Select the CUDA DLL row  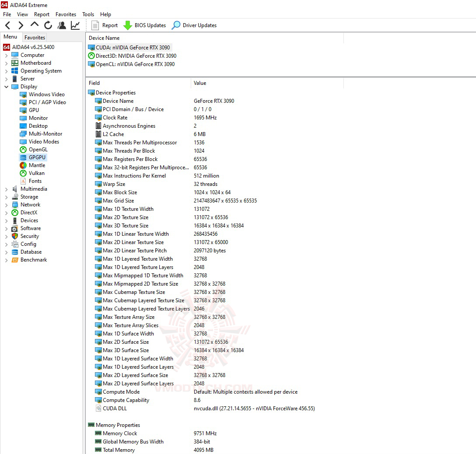pos(205,409)
